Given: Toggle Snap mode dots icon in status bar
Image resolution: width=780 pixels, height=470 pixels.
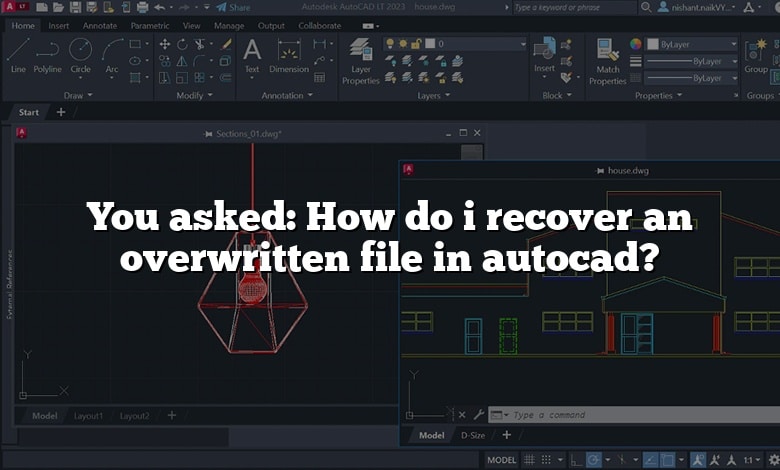Looking at the screenshot, I should [x=546, y=460].
